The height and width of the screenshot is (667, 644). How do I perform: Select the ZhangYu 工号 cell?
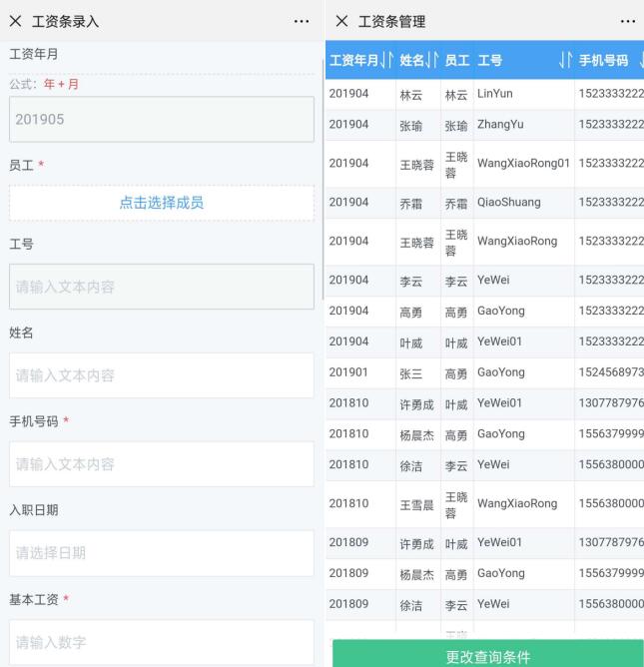[523, 125]
